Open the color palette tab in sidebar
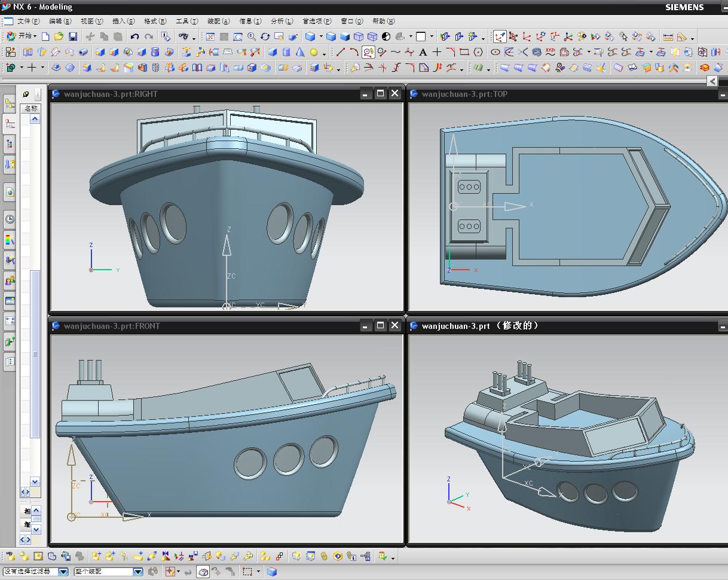Image resolution: width=728 pixels, height=580 pixels. [10, 240]
